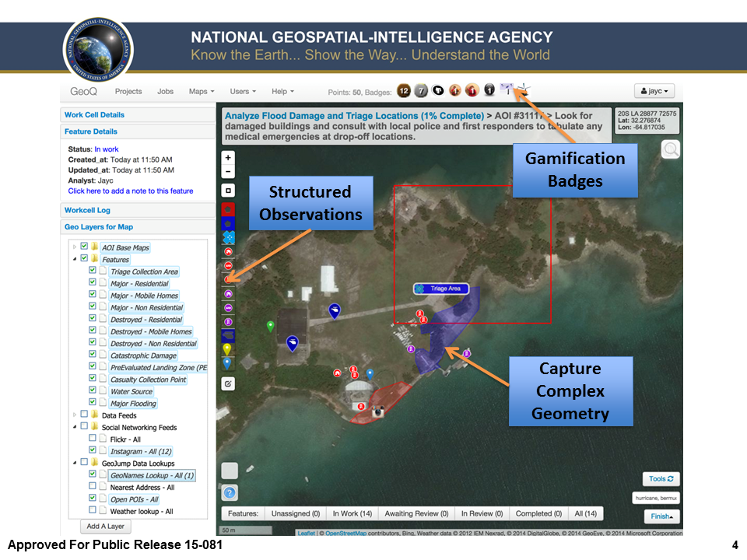The width and height of the screenshot is (747, 560).
Task: Pick the second purple marker tool in toolbar
Action: [x=228, y=308]
